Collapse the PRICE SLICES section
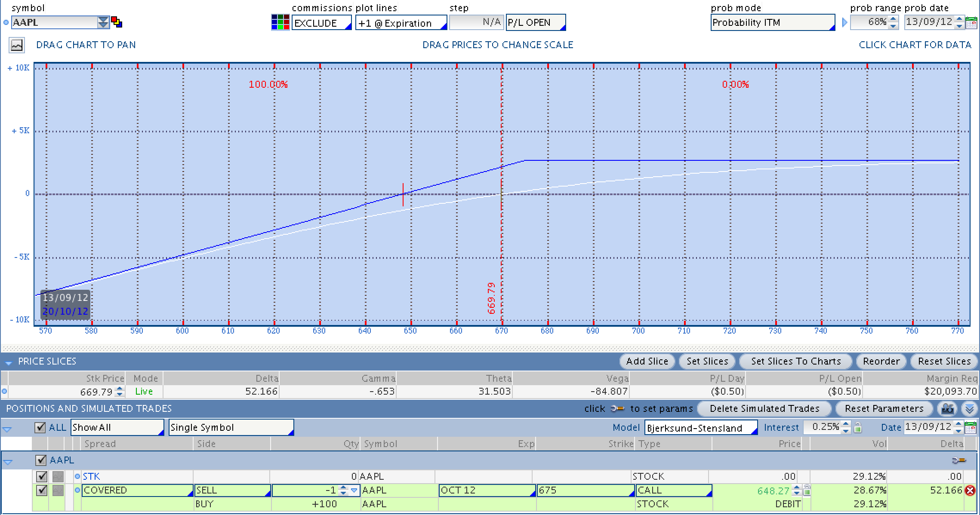This screenshot has width=980, height=515. click(8, 362)
